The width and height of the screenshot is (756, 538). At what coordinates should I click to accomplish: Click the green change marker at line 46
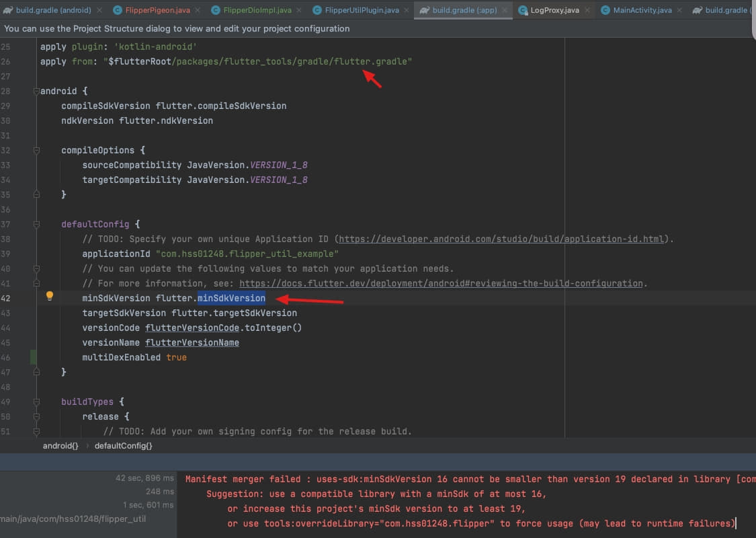(34, 357)
